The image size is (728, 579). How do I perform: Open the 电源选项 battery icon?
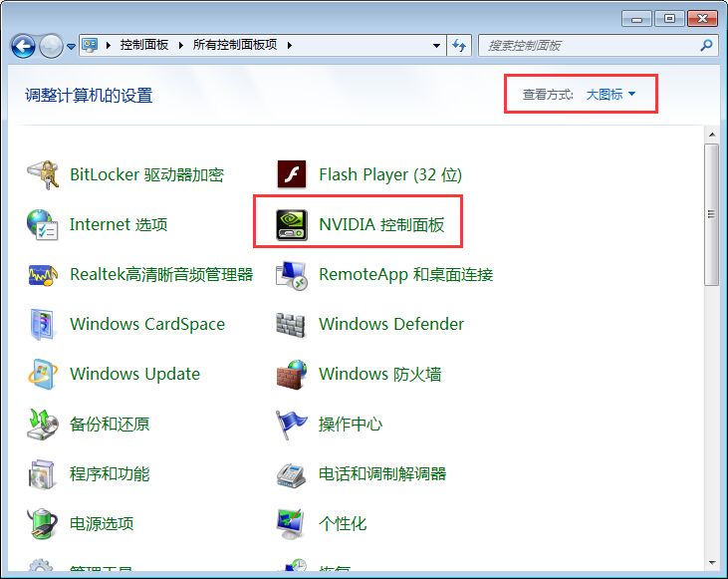(43, 524)
